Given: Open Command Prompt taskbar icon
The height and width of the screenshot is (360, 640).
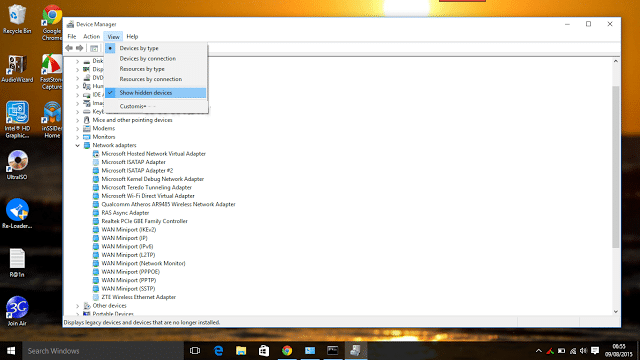Looking at the screenshot, I should [x=333, y=351].
